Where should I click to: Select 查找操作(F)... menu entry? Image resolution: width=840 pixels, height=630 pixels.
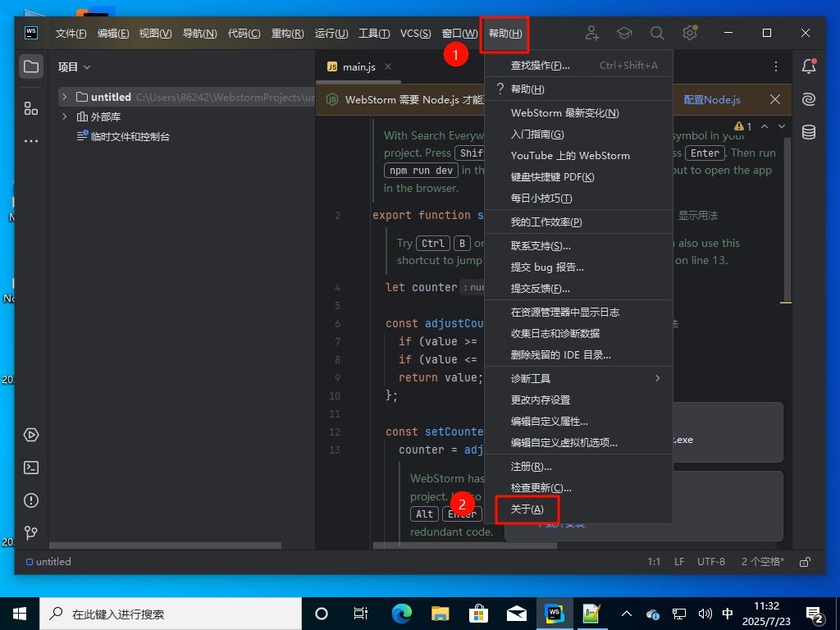pos(578,66)
